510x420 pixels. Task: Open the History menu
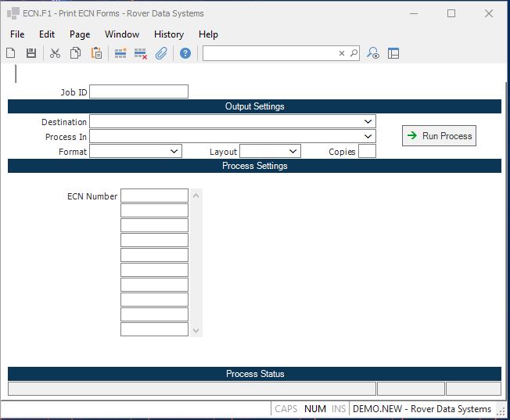pos(168,34)
